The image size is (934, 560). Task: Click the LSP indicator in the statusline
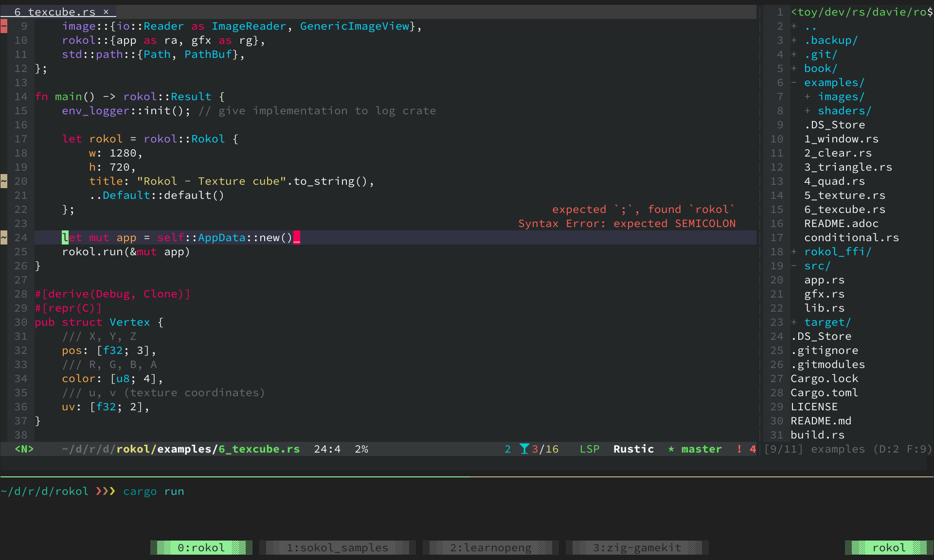click(589, 449)
